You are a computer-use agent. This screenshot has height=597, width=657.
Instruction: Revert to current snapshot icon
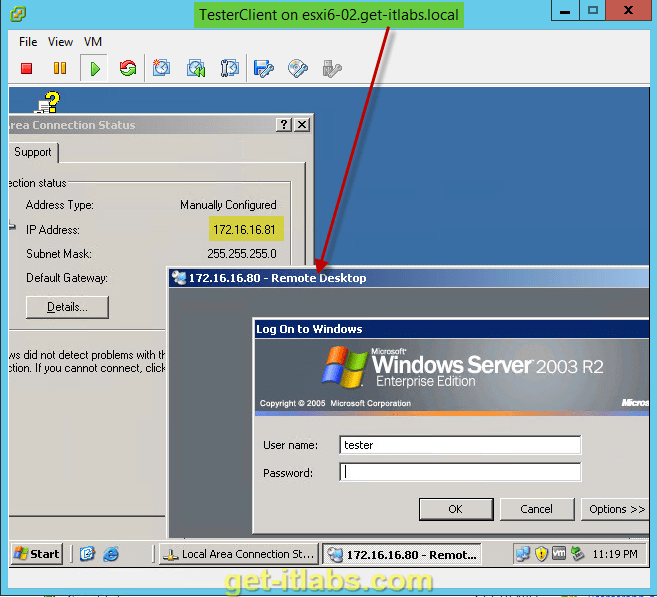(x=196, y=68)
